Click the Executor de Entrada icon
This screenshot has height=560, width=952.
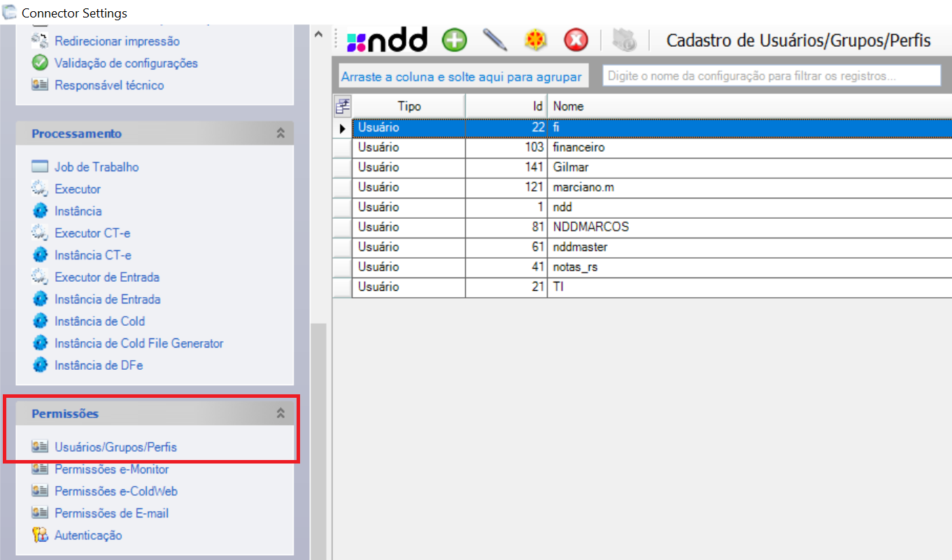40,277
